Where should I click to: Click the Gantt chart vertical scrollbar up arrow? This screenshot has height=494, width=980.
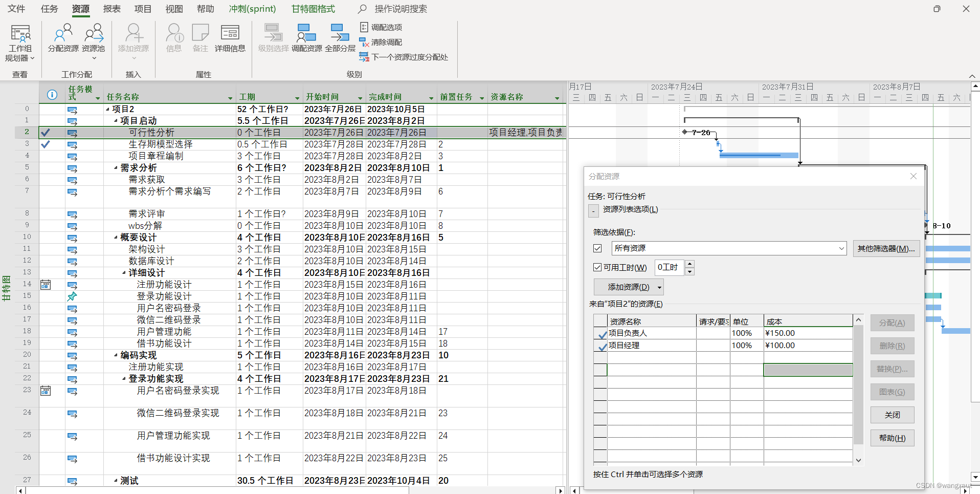tap(975, 86)
